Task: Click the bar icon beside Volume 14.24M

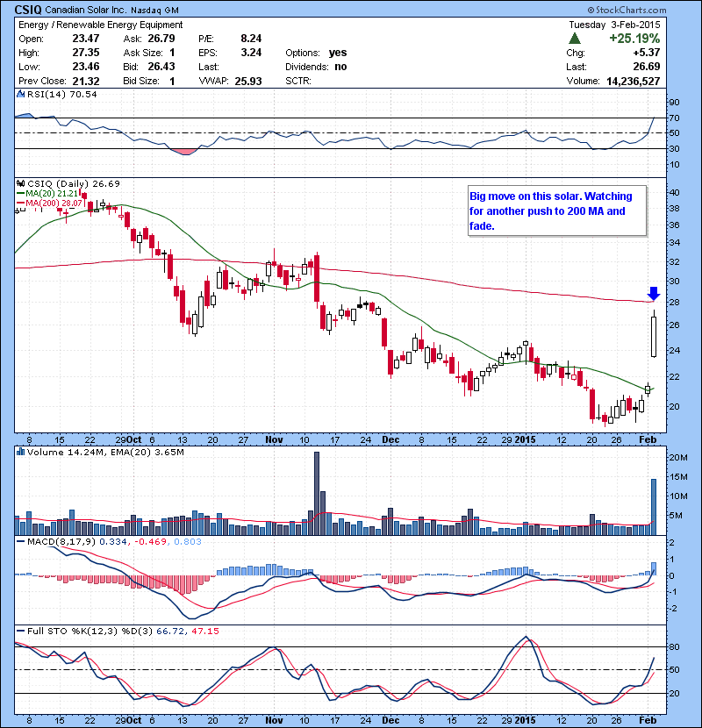Action: [x=21, y=452]
